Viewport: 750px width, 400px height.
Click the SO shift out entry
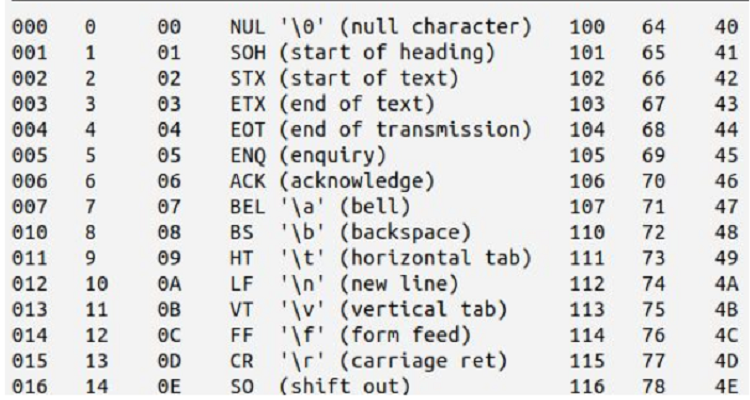pyautogui.click(x=320, y=387)
